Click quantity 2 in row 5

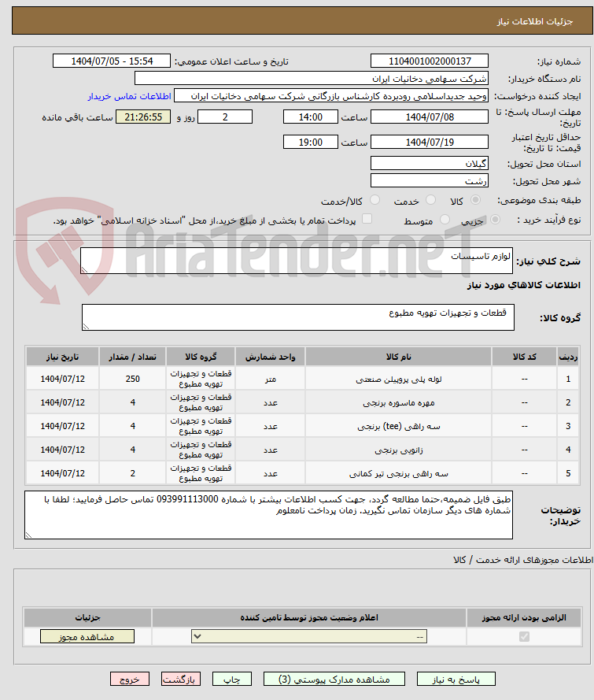pyautogui.click(x=132, y=473)
